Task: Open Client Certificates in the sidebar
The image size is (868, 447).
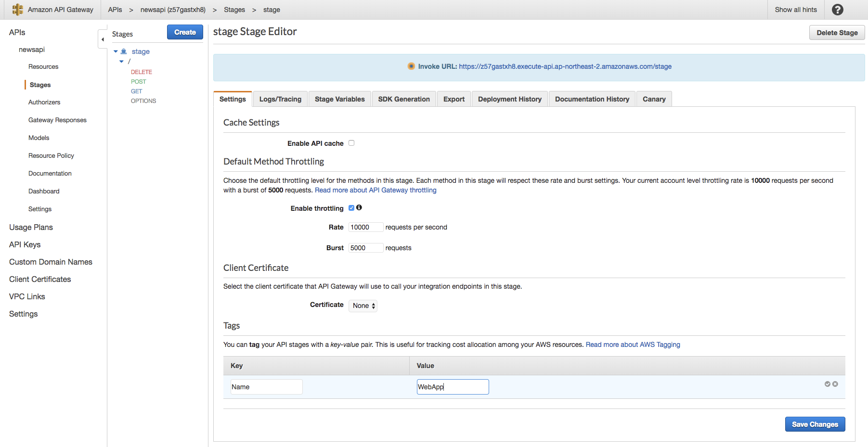Action: [x=40, y=279]
